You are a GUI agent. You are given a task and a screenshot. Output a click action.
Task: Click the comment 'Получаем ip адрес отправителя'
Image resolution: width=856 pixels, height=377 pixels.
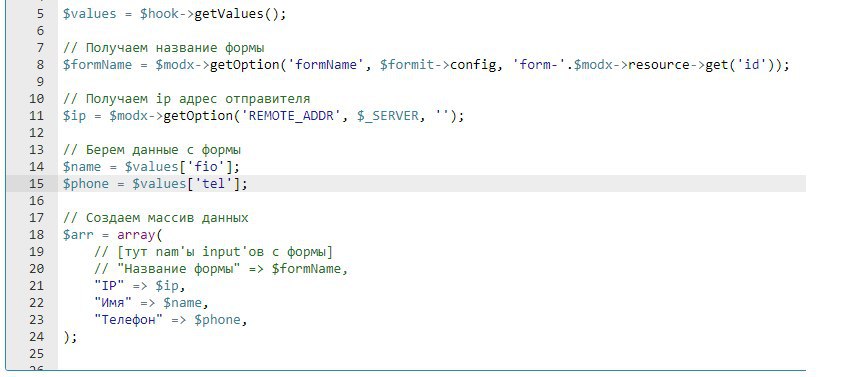pyautogui.click(x=187, y=99)
